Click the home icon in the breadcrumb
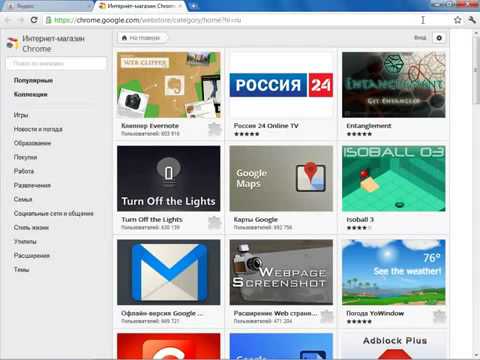 (124, 38)
